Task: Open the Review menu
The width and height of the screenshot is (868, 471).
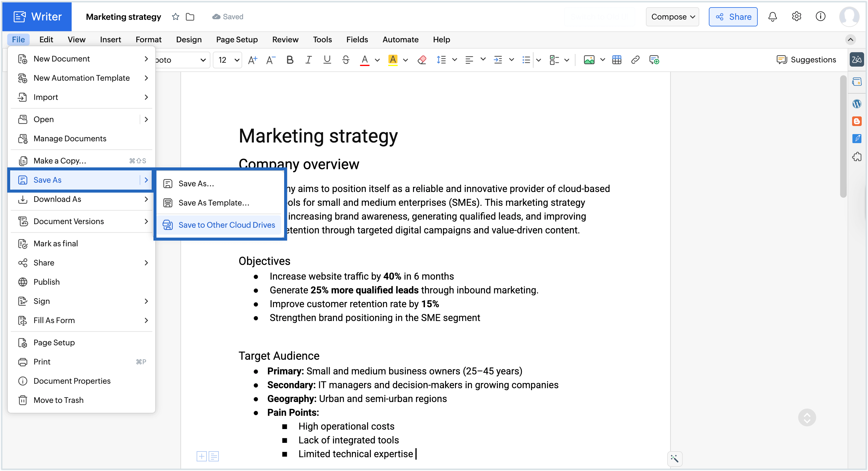Action: point(285,39)
